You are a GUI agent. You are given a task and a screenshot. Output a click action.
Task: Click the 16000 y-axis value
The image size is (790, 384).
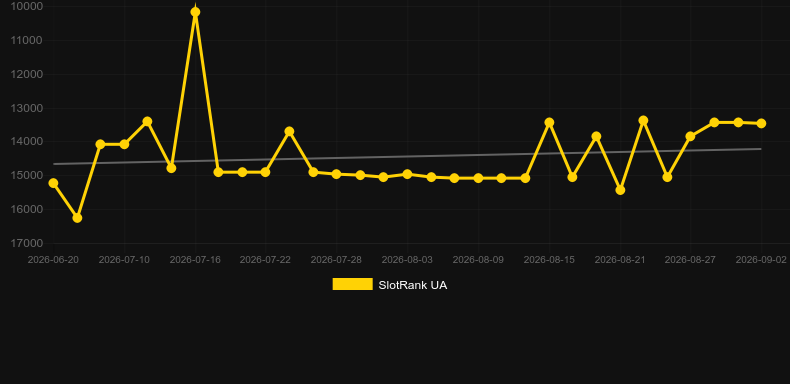[27, 209]
